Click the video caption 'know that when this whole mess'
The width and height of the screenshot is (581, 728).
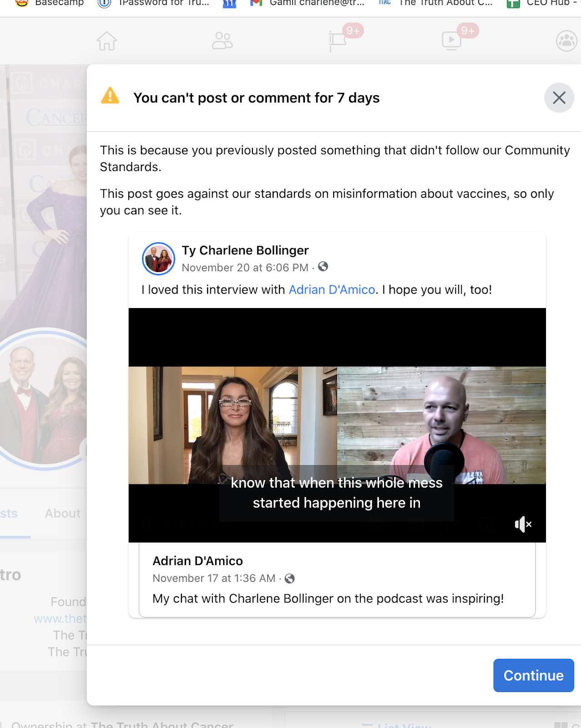(x=337, y=483)
